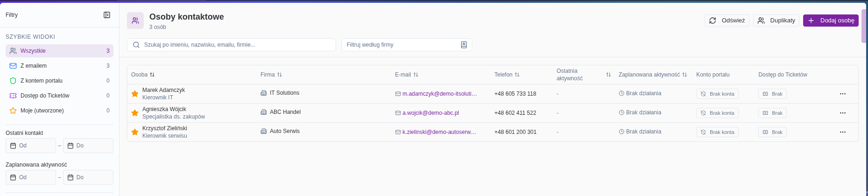Collapse the Filtry sidebar panel icon

coord(107,15)
